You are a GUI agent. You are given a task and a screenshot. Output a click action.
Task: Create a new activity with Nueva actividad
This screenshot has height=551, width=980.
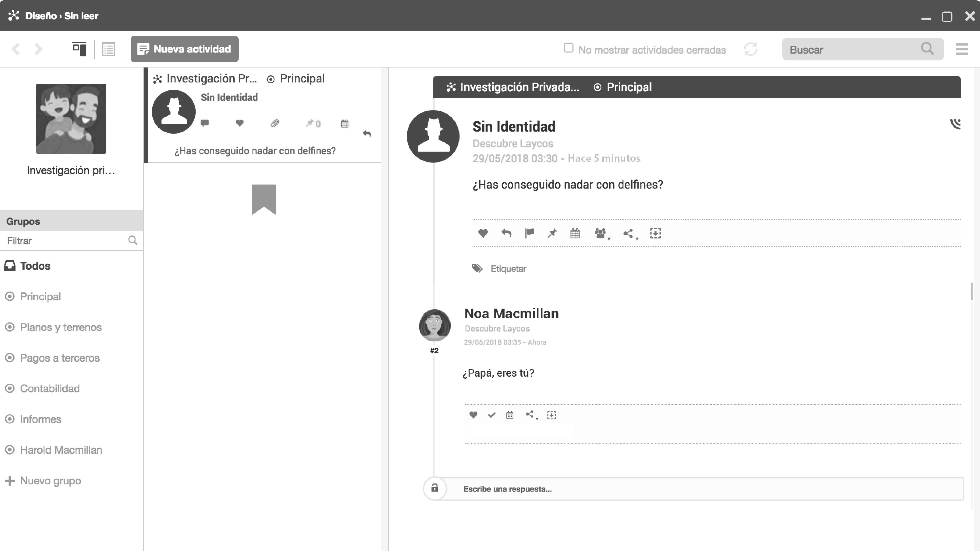(x=185, y=49)
